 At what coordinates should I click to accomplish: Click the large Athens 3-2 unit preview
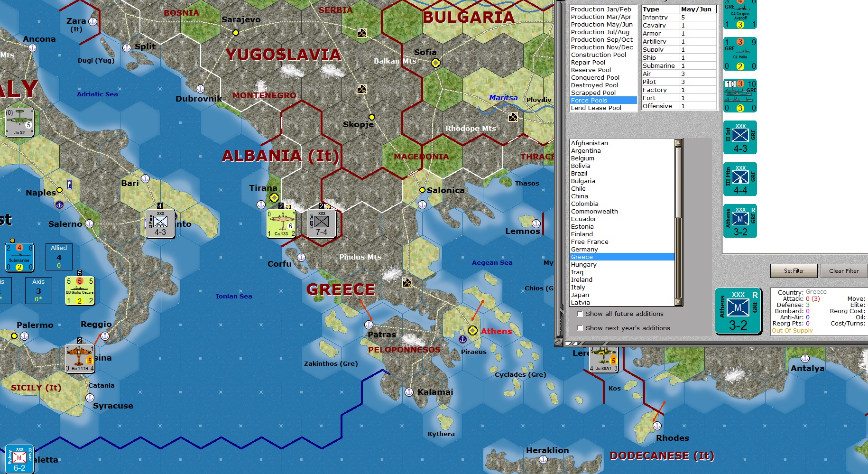(x=739, y=311)
